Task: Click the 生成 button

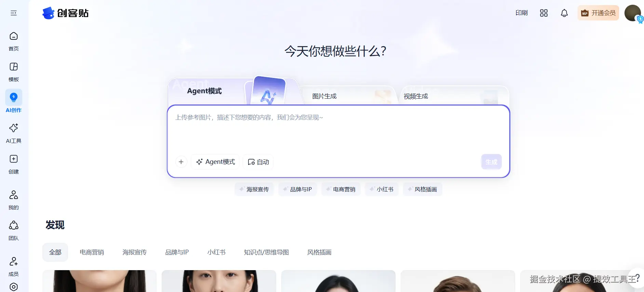Action: [491, 162]
